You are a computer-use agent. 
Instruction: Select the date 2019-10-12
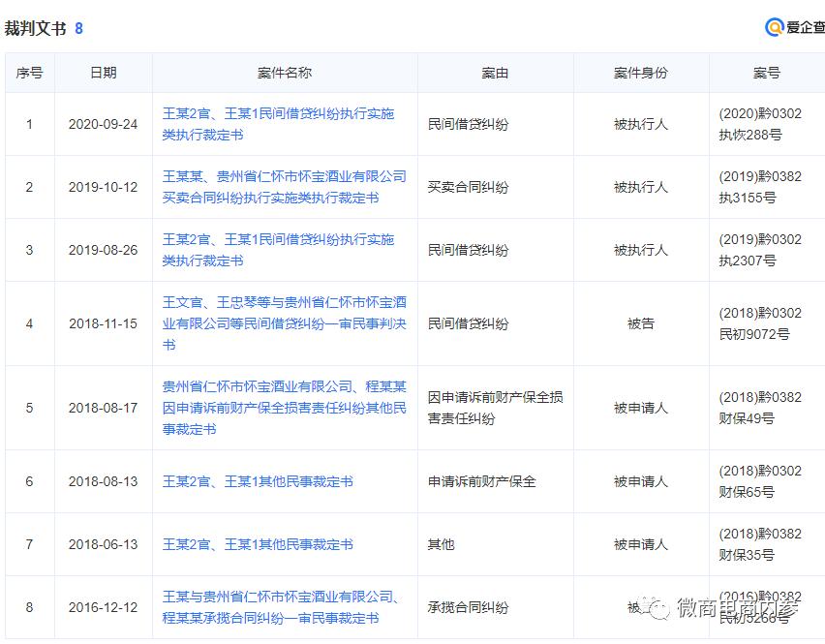[x=103, y=187]
